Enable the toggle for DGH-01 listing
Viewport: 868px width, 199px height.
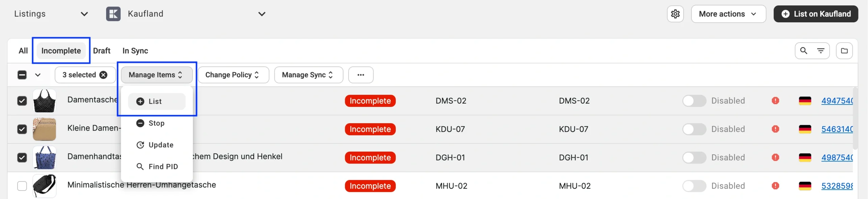click(x=694, y=157)
